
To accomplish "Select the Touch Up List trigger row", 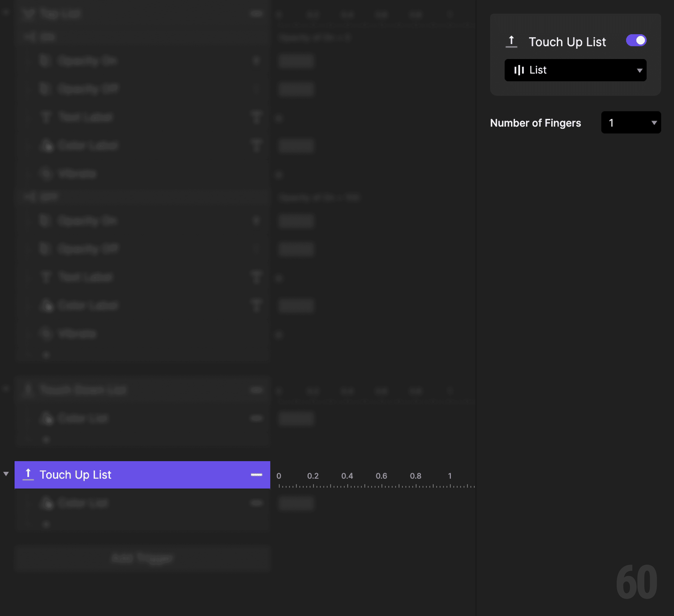I will [x=100, y=475].
